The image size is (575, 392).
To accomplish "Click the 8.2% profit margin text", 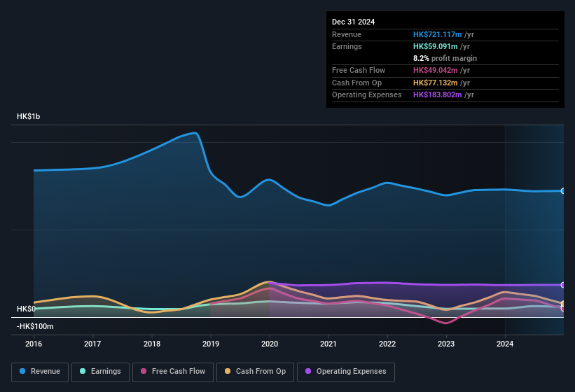I will pos(445,58).
